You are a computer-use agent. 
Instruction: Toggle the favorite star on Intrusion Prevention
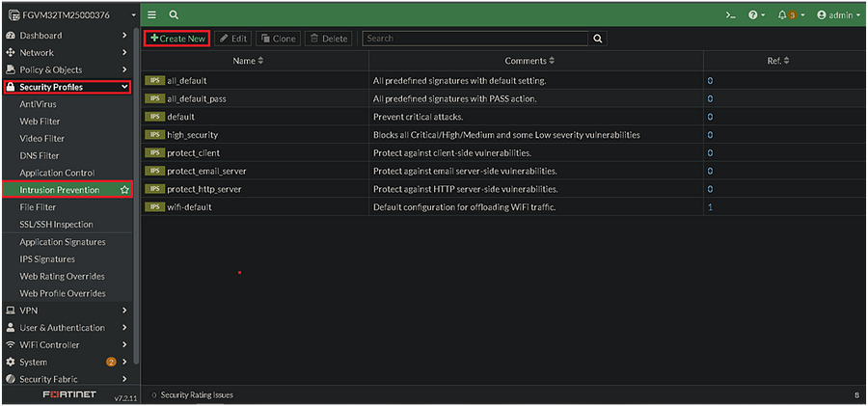click(x=124, y=190)
